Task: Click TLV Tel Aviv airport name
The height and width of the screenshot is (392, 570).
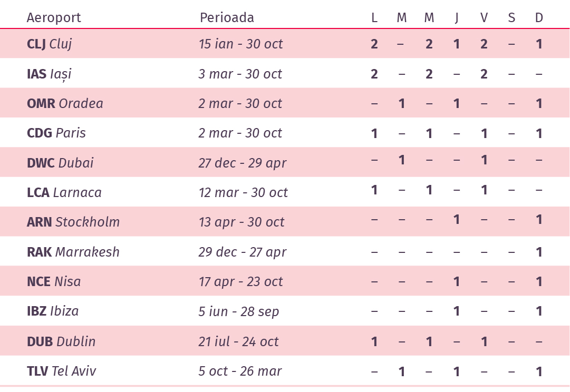Action: [62, 371]
